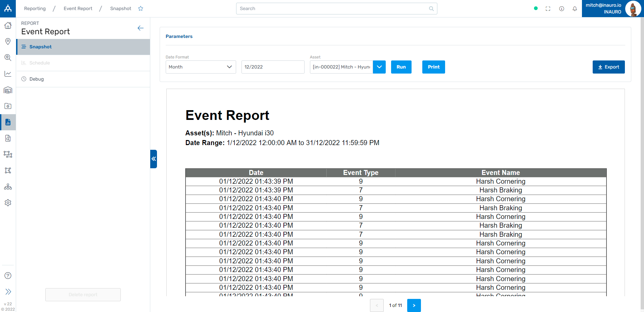Open the map search magnifier icon
644x312 pixels.
click(x=8, y=57)
